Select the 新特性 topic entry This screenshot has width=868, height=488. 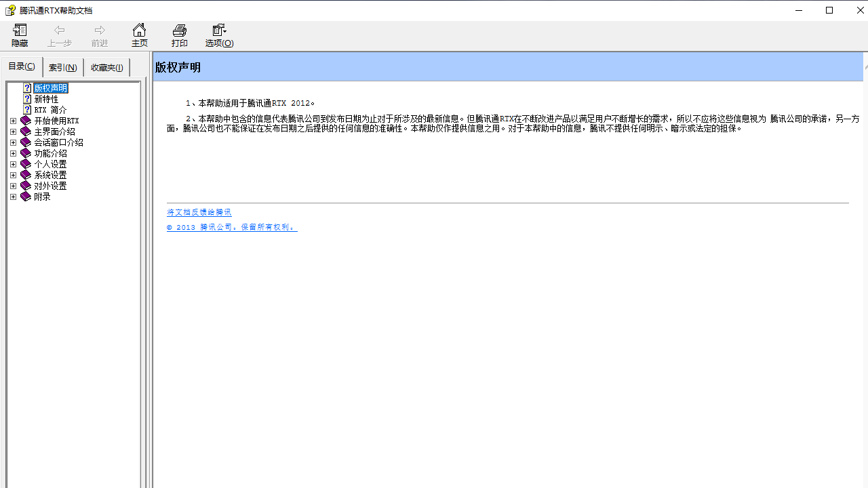coord(45,98)
